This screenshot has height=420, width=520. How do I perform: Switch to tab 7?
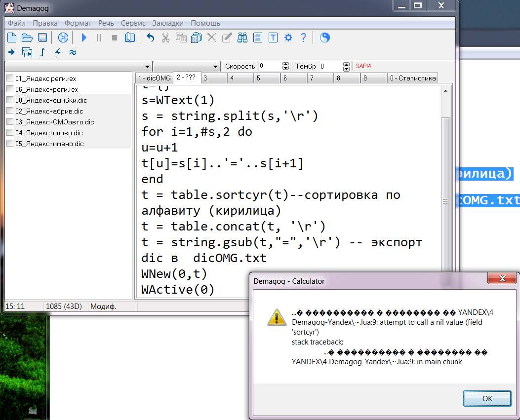coord(320,78)
